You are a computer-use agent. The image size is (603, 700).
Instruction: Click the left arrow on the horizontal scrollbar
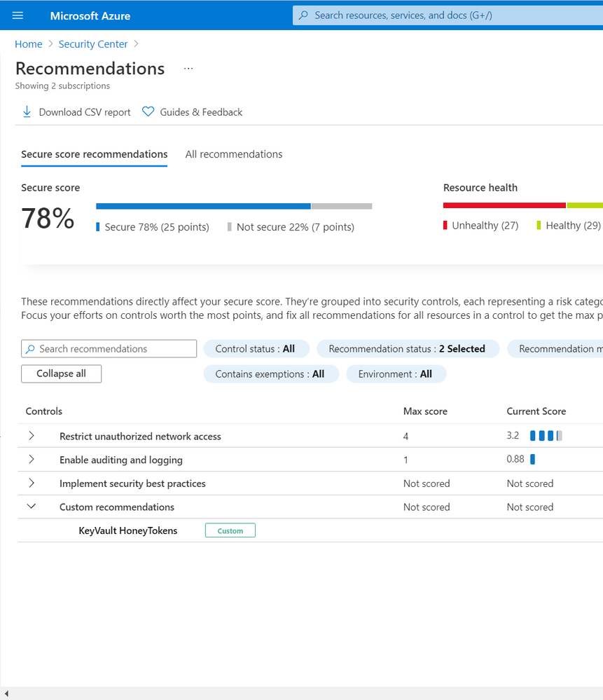tap(7, 694)
